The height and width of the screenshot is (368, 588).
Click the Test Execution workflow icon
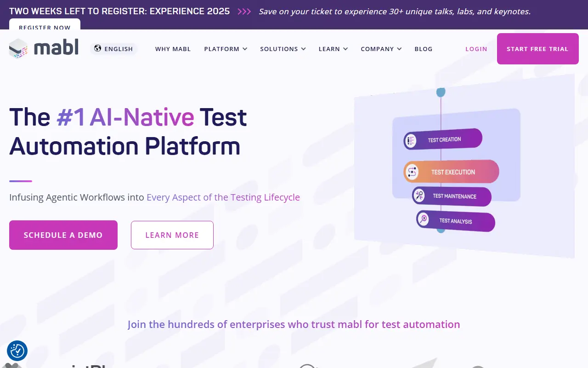pos(412,172)
